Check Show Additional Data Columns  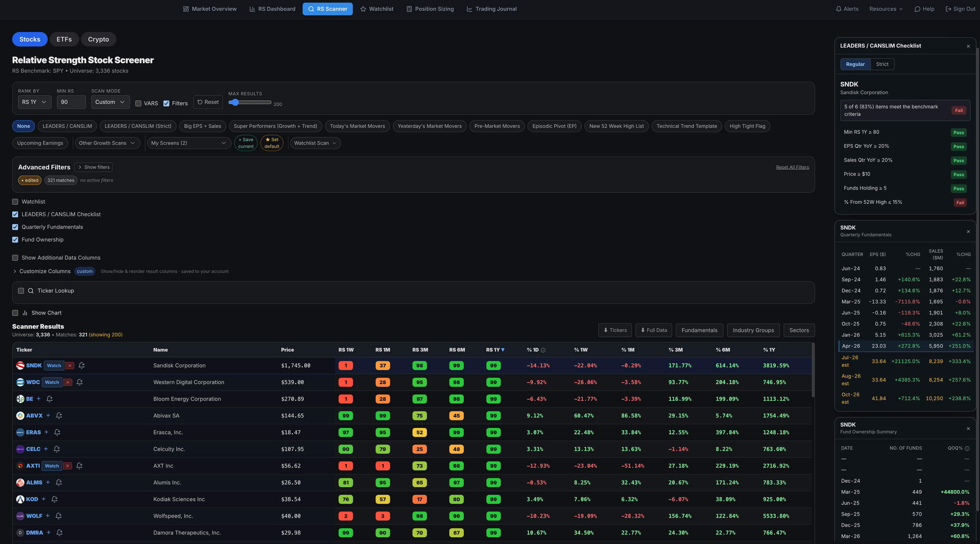15,257
